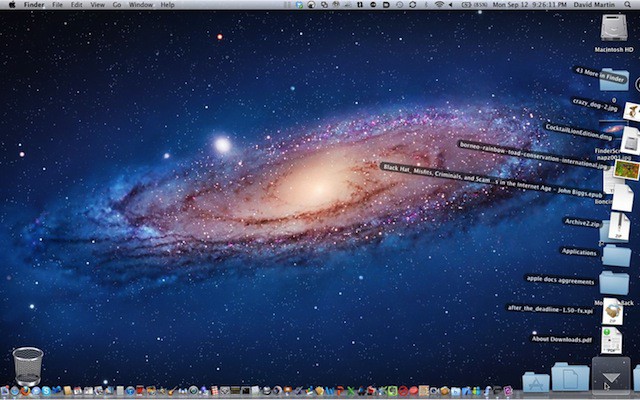Open crazy_dog-2.jpg thumbnail in stack
The width and height of the screenshot is (640, 400).
pos(631,109)
